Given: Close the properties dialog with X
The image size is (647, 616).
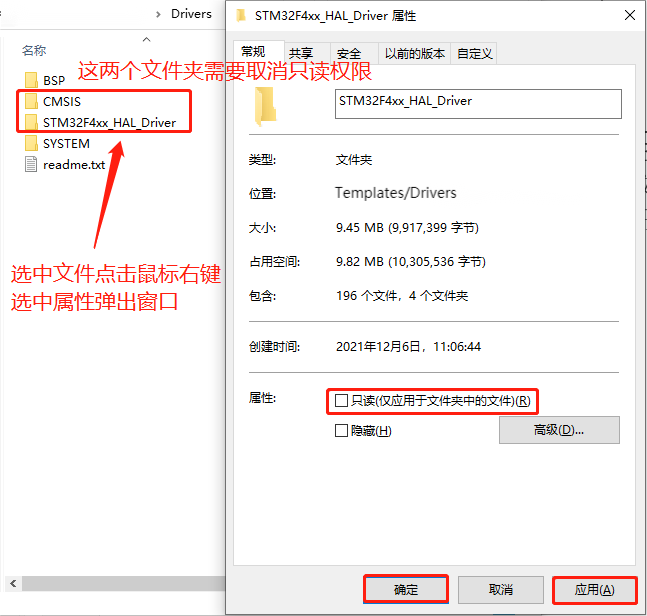Looking at the screenshot, I should point(630,15).
